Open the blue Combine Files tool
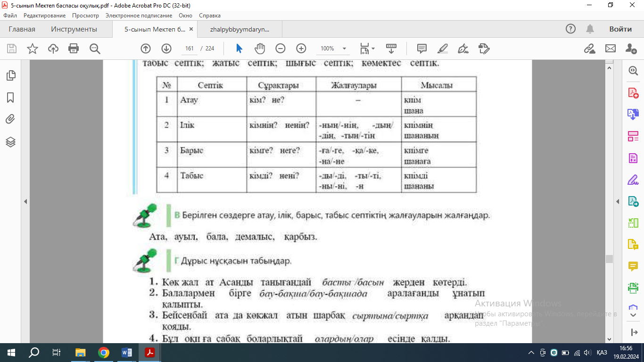 pyautogui.click(x=633, y=114)
